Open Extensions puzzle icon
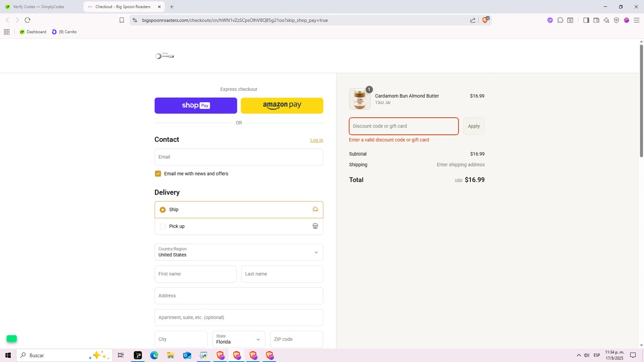The height and width of the screenshot is (362, 644). pyautogui.click(x=560, y=20)
